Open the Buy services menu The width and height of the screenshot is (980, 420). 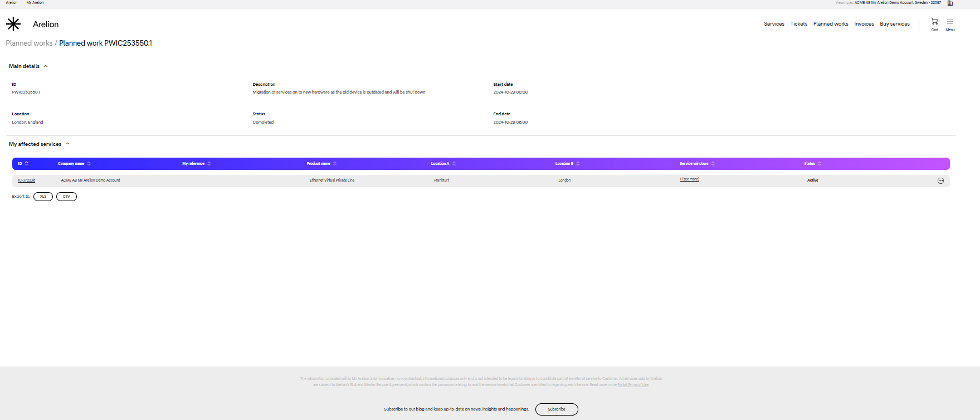tap(895, 24)
